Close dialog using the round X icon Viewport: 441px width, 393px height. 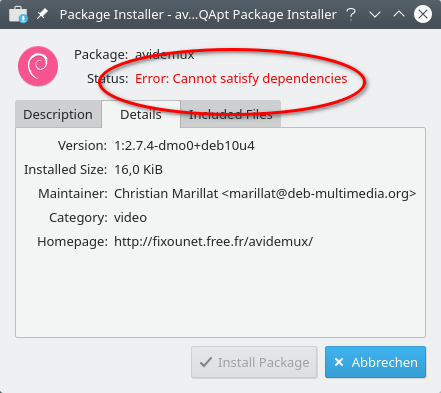pyautogui.click(x=423, y=14)
